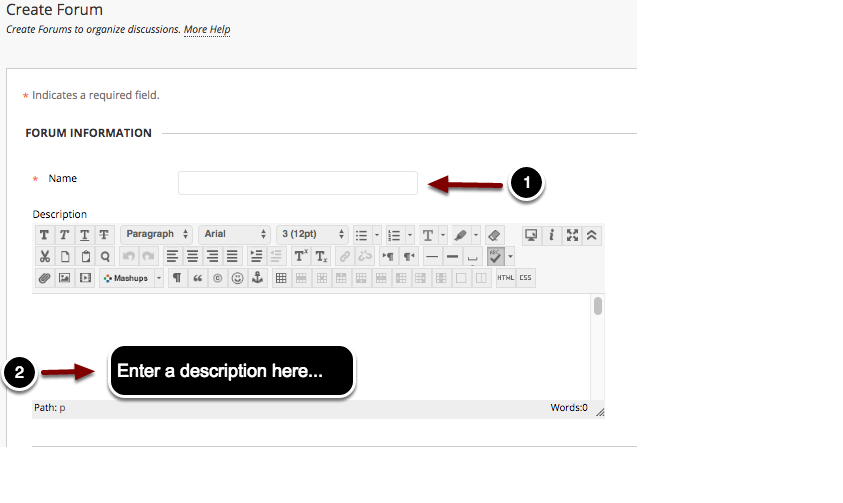Justify text fully
Screen dimensions: 843x503
[x=232, y=256]
